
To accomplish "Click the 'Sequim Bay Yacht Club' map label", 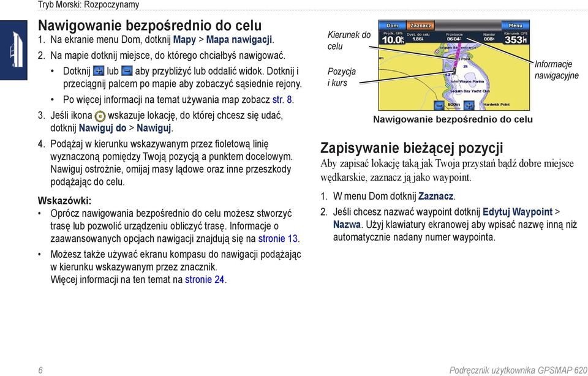I will coord(470,91).
